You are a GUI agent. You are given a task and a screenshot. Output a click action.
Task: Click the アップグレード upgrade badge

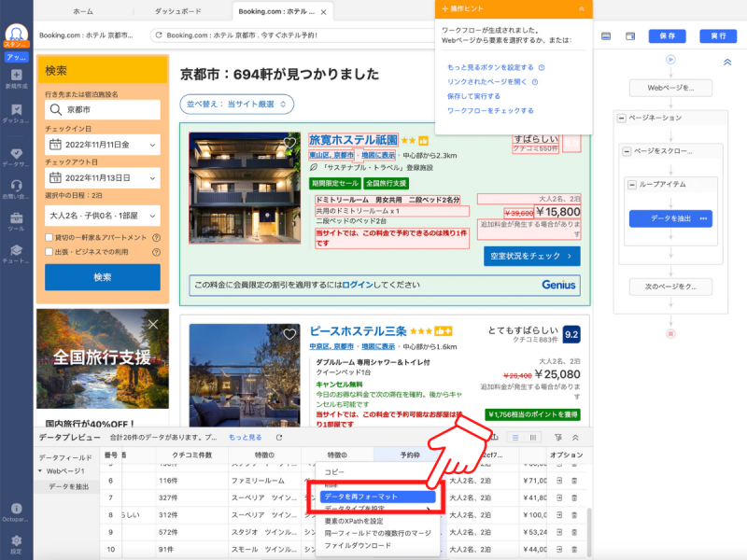coord(17,57)
